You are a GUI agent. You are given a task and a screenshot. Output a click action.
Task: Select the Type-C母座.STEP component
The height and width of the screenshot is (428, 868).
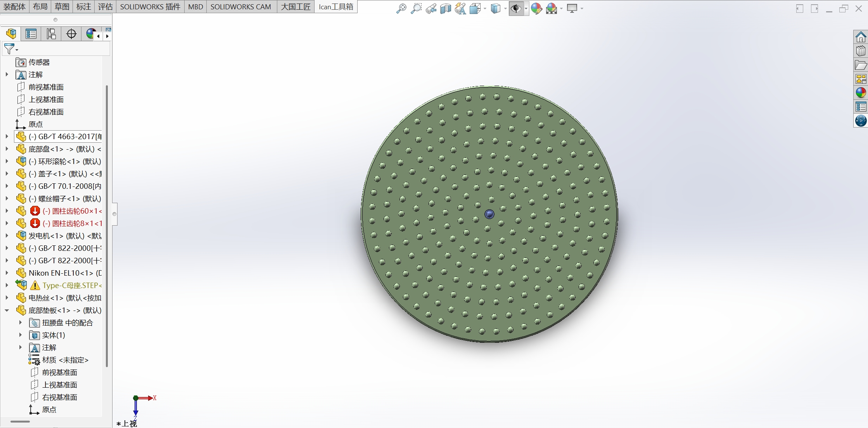(x=58, y=285)
